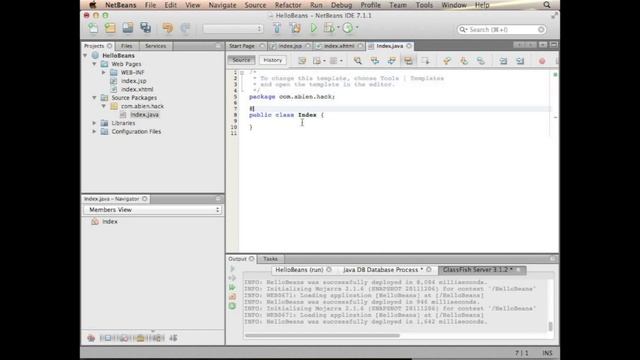Click the Debug Project toolbar icon

(329, 28)
